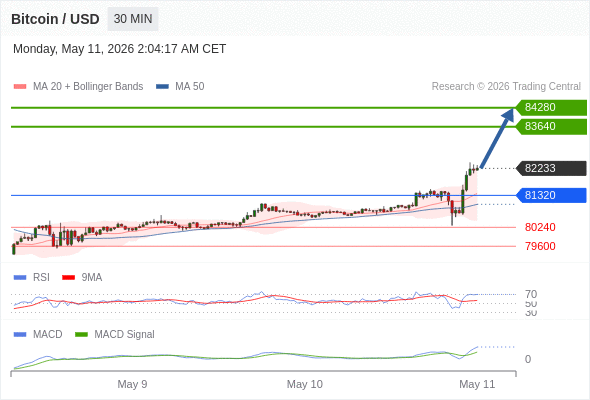Click the 81320 blue pivot label
Viewport: 590px width, 400px height.
pyautogui.click(x=551, y=195)
